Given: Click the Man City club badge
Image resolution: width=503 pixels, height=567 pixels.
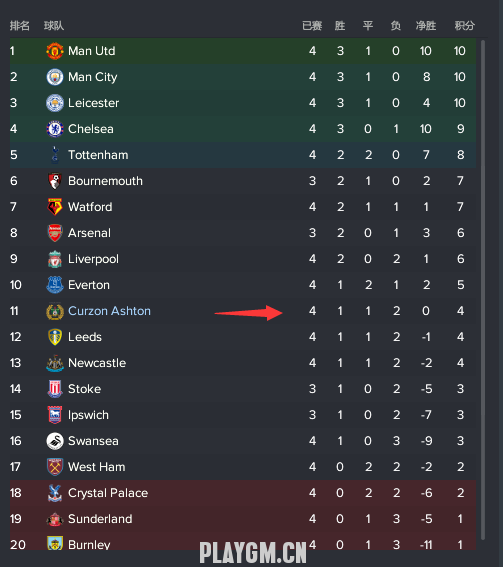Looking at the screenshot, I should (x=55, y=77).
